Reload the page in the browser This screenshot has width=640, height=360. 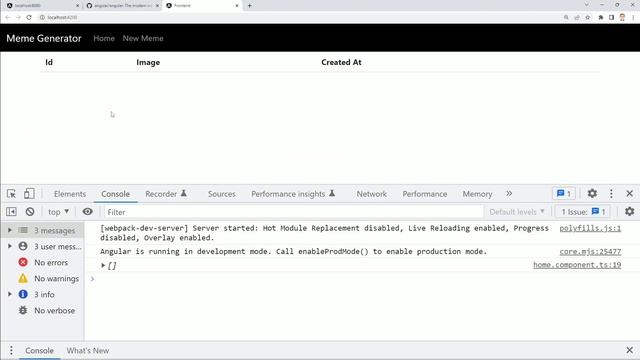point(29,17)
